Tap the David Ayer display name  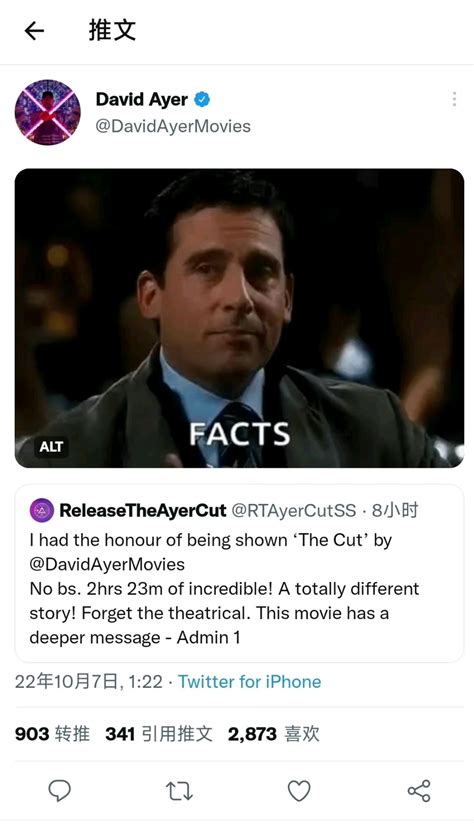141,99
